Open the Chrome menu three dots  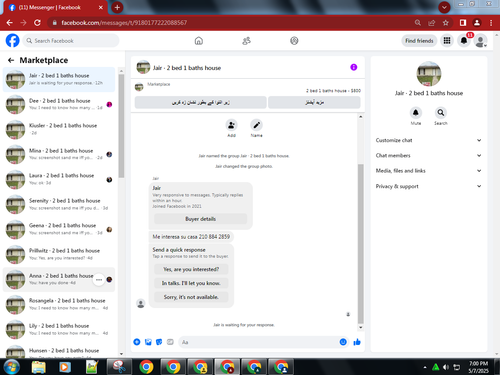click(491, 23)
